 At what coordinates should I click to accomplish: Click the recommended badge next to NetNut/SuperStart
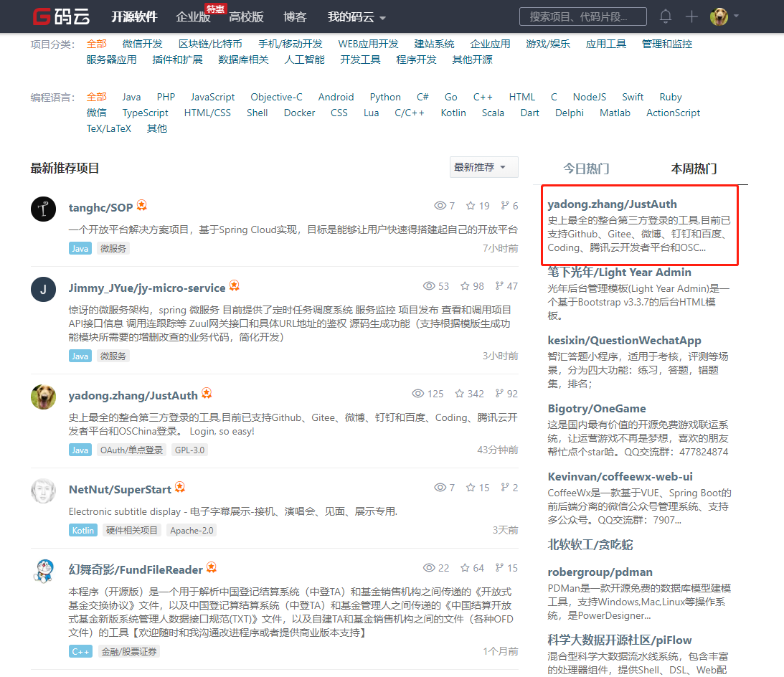[x=180, y=487]
